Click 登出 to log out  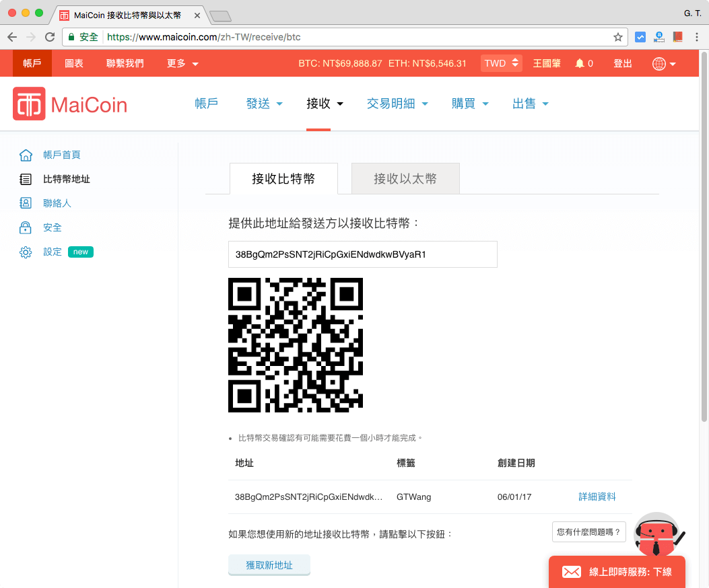click(621, 63)
